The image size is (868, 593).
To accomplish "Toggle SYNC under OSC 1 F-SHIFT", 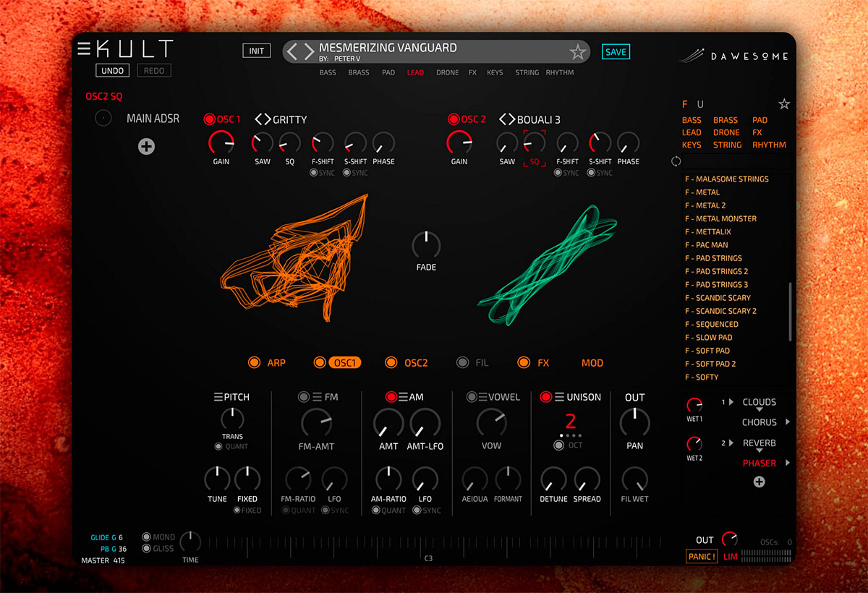I will tap(314, 173).
